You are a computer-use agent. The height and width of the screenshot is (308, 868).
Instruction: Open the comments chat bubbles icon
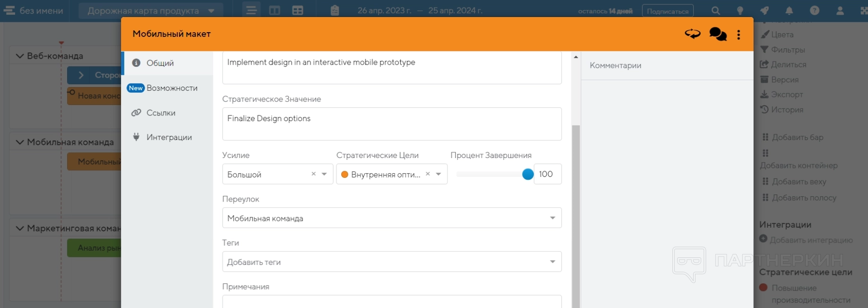coord(717,34)
